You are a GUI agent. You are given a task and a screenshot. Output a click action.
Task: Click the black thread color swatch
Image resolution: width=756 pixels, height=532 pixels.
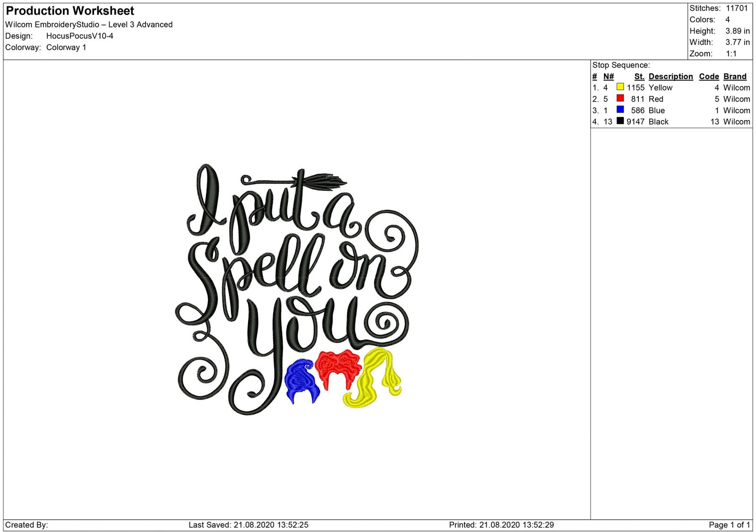pos(620,121)
